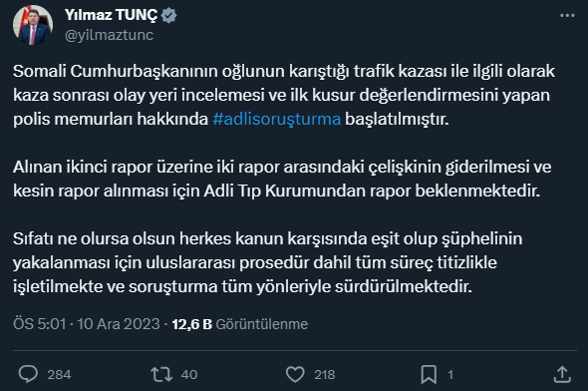Open the #adlisoruşturma hashtag link
The height and width of the screenshot is (391, 588).
click(277, 119)
